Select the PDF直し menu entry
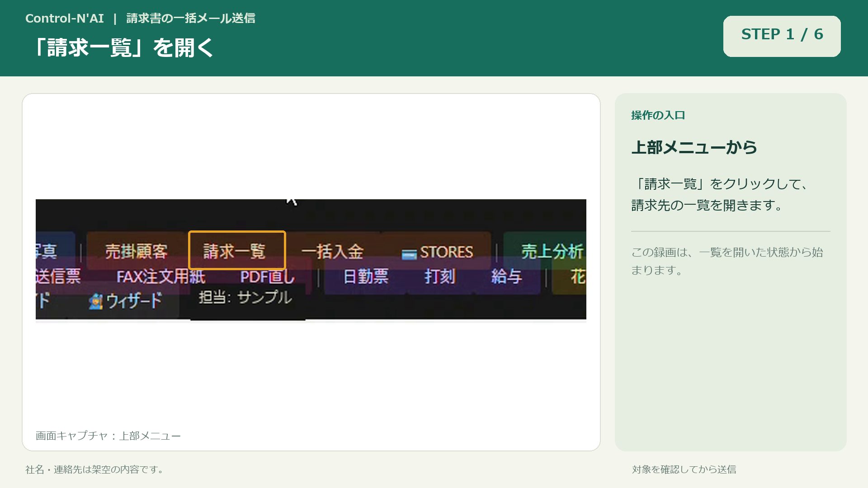Viewport: 868px width, 488px height. tap(268, 276)
